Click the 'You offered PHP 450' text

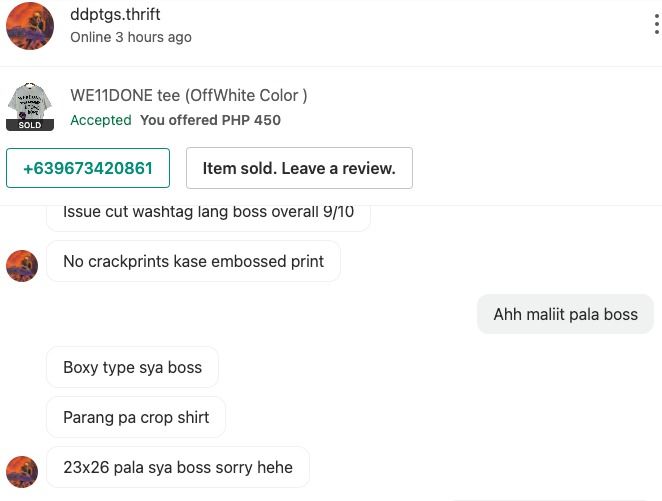pyautogui.click(x=210, y=120)
